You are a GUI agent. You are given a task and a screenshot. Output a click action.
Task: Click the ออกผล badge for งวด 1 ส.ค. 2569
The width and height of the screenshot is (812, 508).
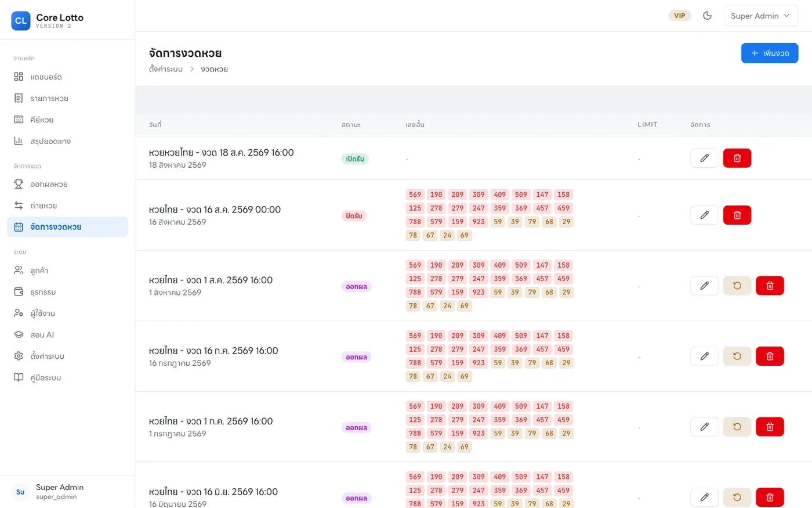[356, 286]
